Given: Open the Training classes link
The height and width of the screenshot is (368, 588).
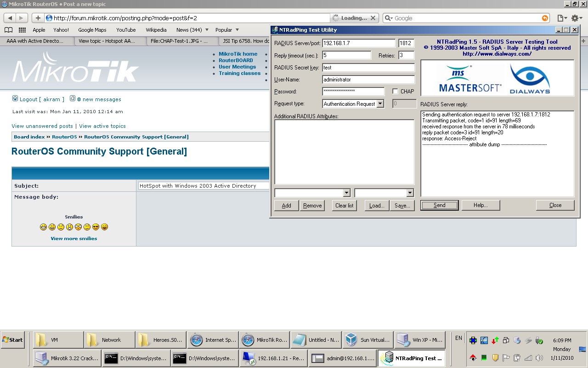Looking at the screenshot, I should click(x=239, y=73).
